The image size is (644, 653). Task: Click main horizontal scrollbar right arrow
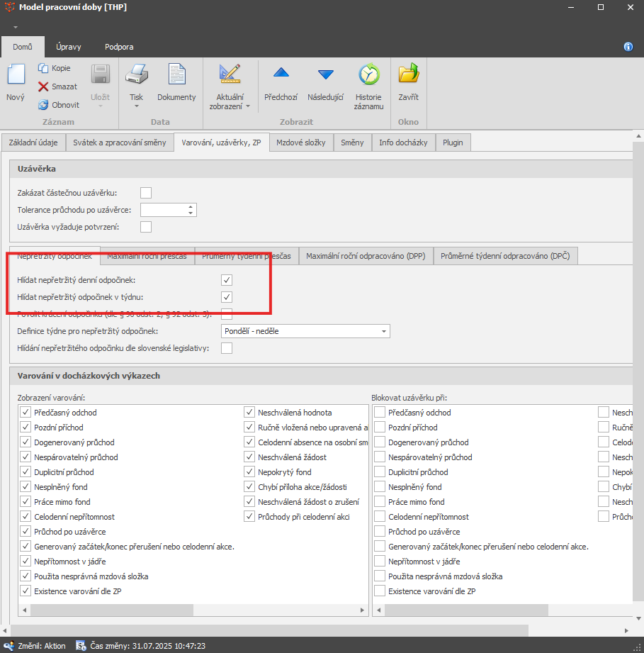click(x=627, y=630)
